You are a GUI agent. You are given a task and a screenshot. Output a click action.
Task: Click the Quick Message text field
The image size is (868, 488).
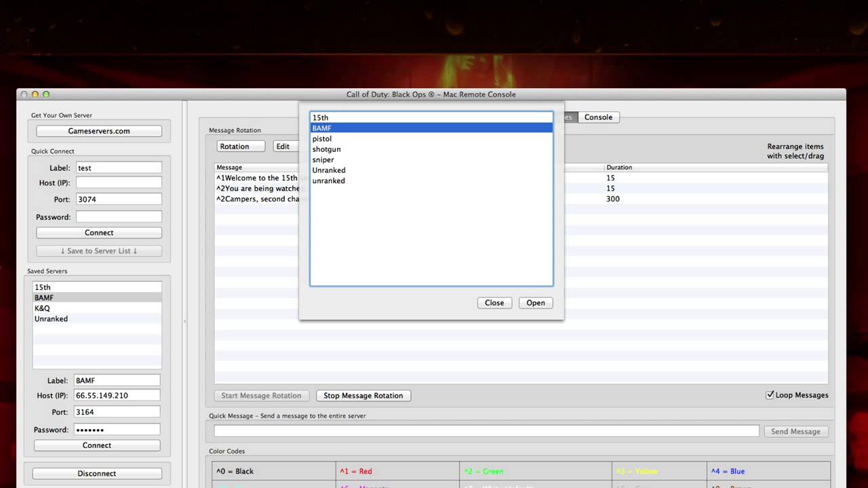click(486, 431)
